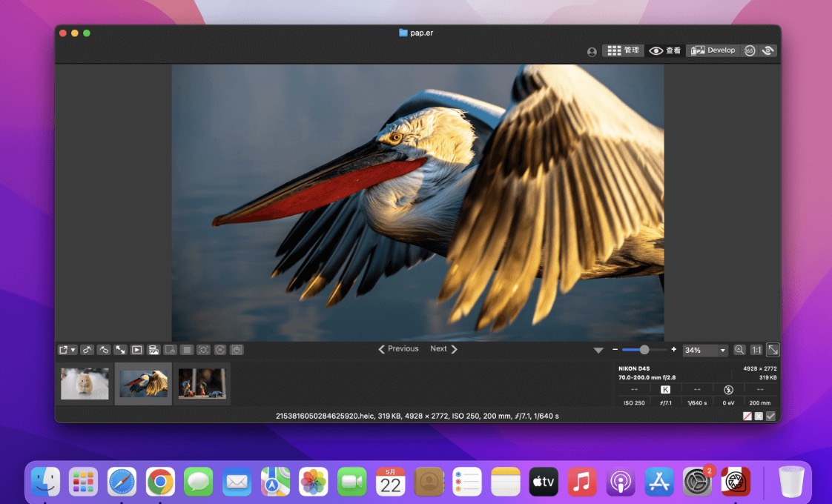Toggle the red slash no-label box
The width and height of the screenshot is (832, 504).
747,416
